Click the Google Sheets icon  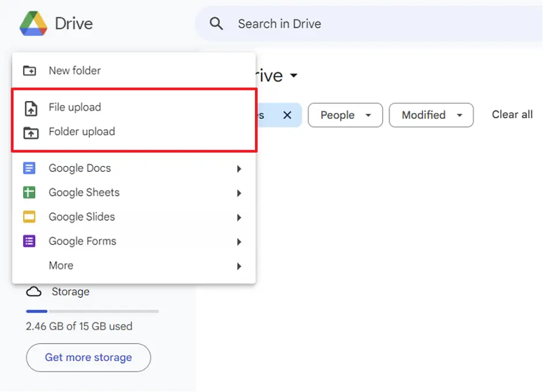click(x=29, y=192)
